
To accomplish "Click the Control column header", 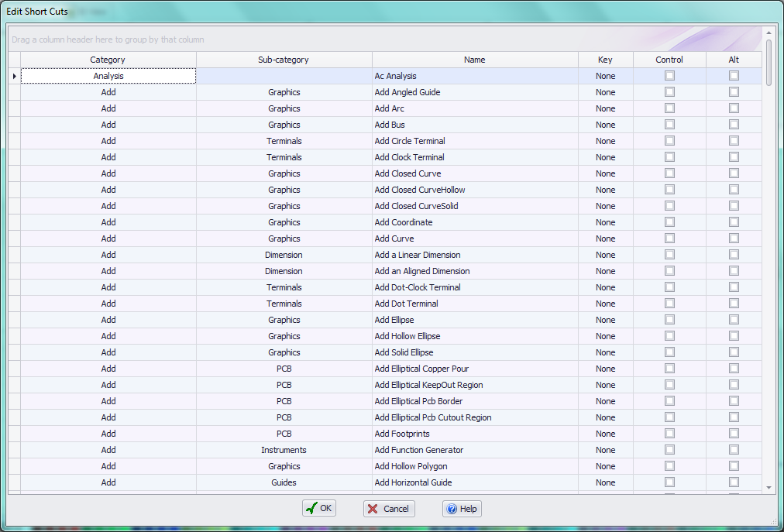I will [x=669, y=60].
